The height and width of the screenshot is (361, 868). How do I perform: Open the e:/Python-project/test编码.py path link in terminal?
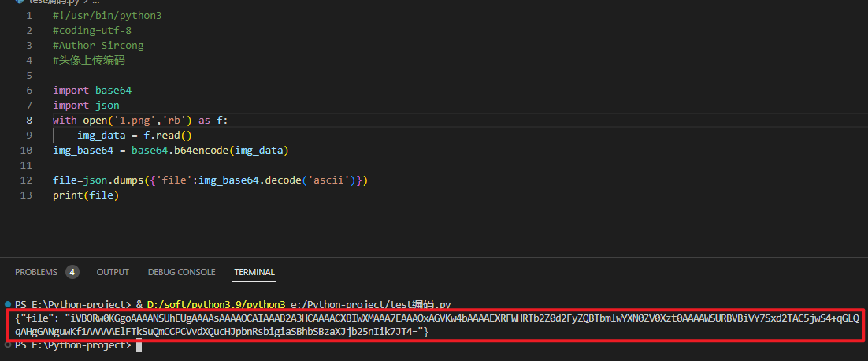370,304
